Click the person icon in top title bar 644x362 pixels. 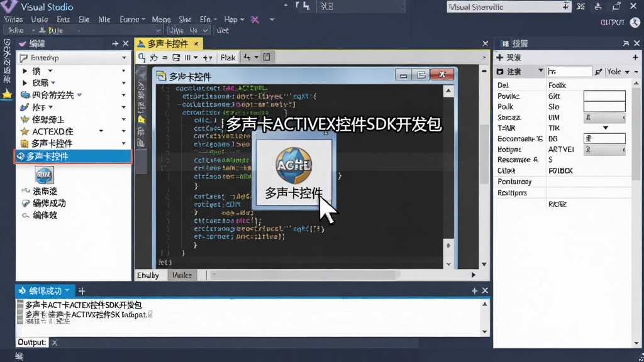pos(598,6)
